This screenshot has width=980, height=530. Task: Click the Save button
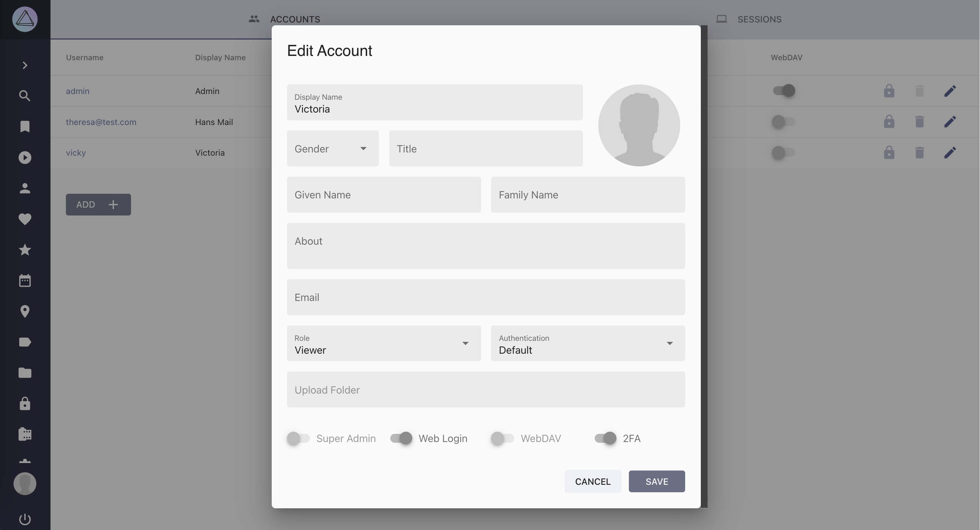656,481
